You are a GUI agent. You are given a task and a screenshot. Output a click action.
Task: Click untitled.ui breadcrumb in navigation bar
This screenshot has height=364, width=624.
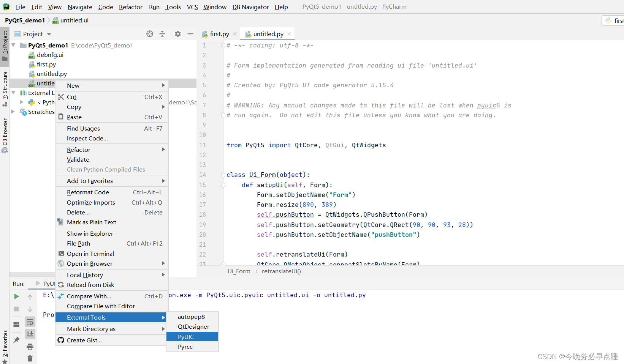(x=71, y=20)
